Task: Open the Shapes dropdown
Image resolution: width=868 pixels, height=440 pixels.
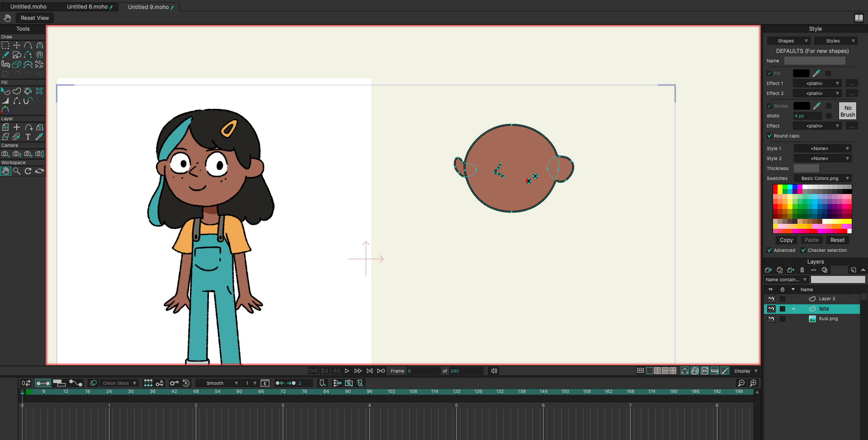Action: pyautogui.click(x=788, y=41)
